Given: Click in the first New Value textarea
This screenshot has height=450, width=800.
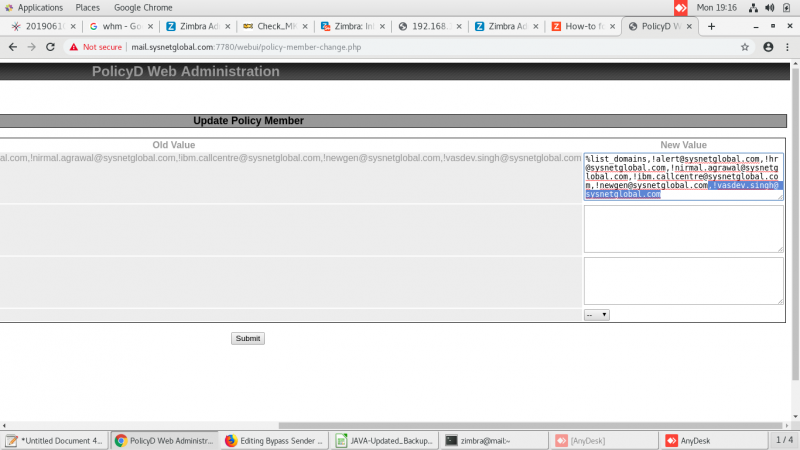Looking at the screenshot, I should pos(683,177).
